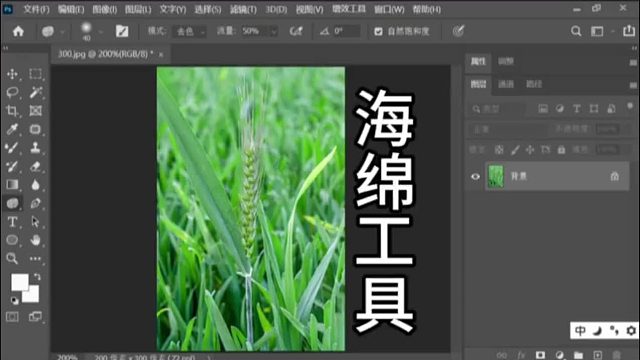Image resolution: width=640 pixels, height=360 pixels.
Task: Select the Zoom magnifier tool
Action: (x=12, y=258)
